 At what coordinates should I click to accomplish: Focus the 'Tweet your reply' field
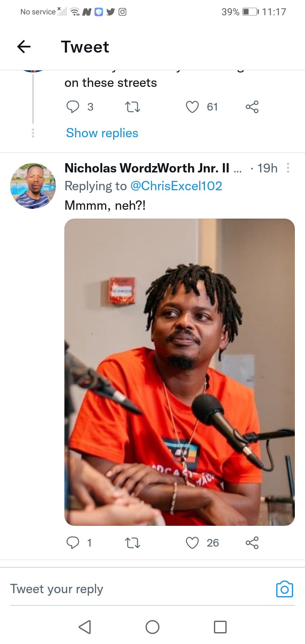pyautogui.click(x=140, y=589)
